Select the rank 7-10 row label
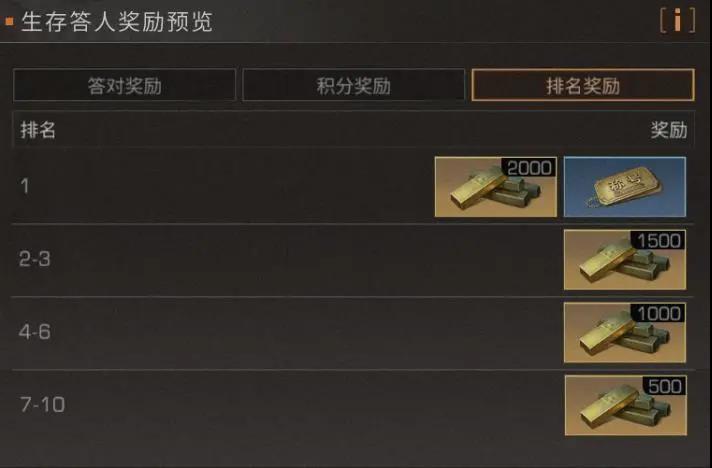The width and height of the screenshot is (712, 468). click(42, 404)
